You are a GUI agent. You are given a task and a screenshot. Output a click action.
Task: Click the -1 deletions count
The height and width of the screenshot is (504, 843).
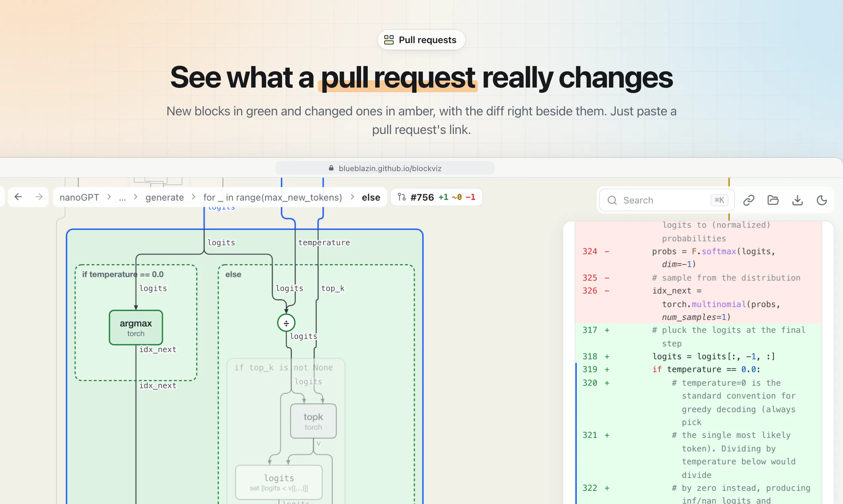[x=470, y=197]
